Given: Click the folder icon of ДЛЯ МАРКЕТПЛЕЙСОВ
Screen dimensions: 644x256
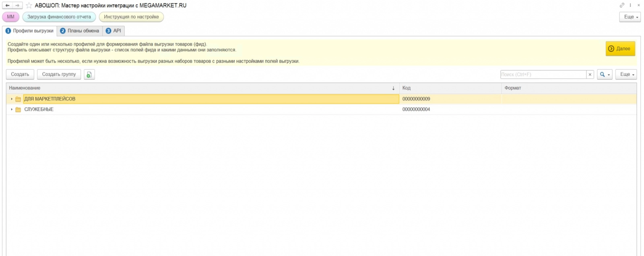Looking at the screenshot, I should 18,99.
